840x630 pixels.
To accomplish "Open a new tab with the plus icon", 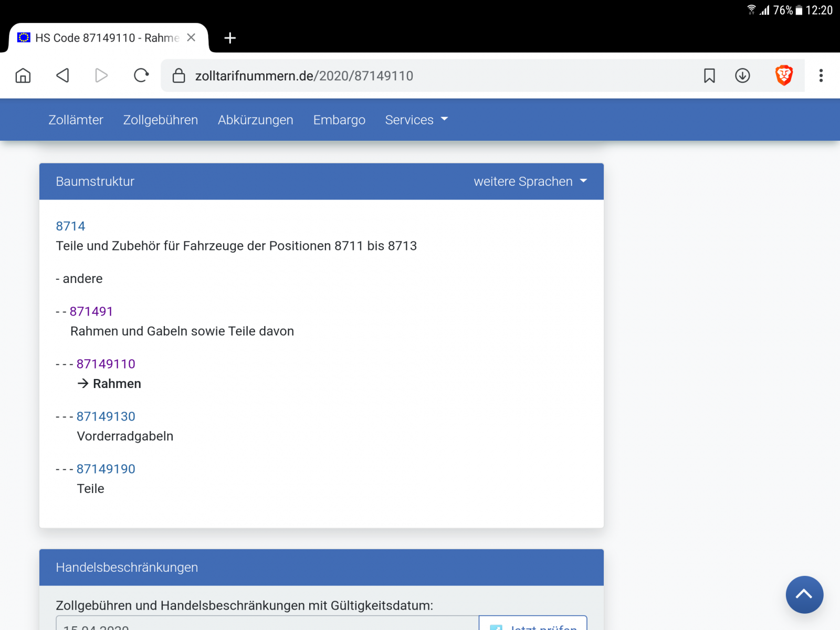I will pos(230,38).
